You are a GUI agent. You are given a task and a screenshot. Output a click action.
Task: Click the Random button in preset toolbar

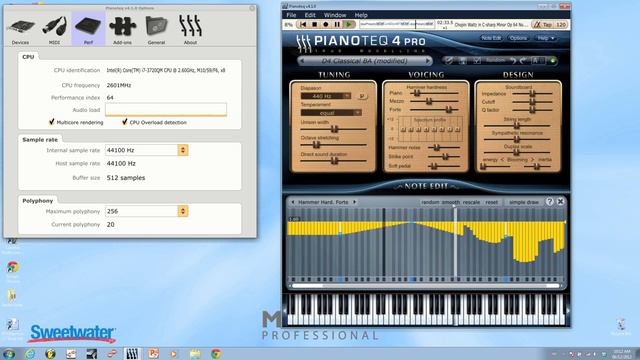click(495, 60)
